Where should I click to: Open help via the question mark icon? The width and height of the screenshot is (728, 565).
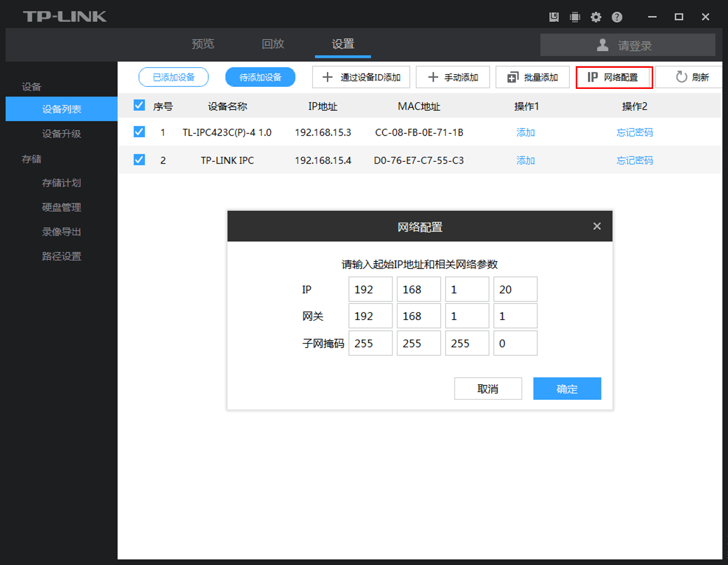[x=617, y=17]
